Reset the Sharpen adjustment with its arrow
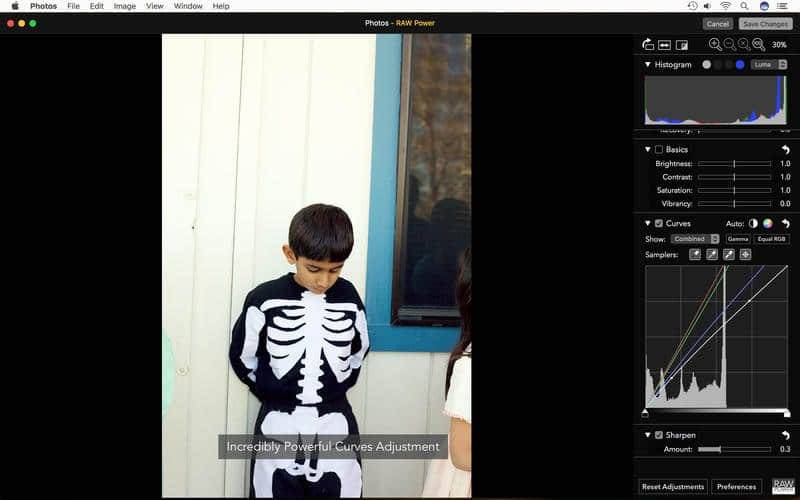Image resolution: width=800 pixels, height=500 pixels. (x=785, y=435)
